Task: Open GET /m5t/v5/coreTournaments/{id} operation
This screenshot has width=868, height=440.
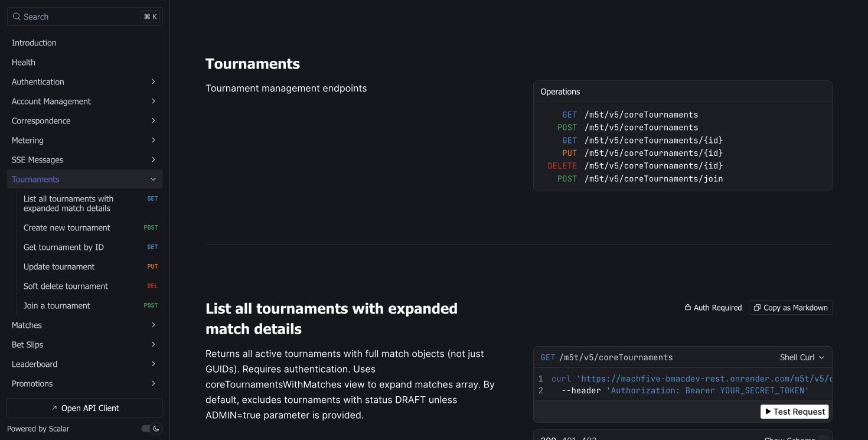Action: click(642, 140)
